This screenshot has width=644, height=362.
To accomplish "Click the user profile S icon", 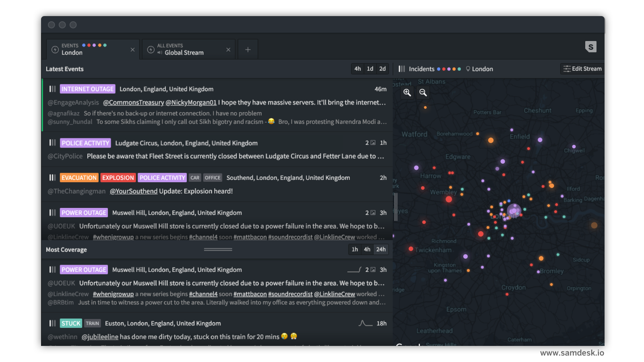I will click(x=590, y=47).
